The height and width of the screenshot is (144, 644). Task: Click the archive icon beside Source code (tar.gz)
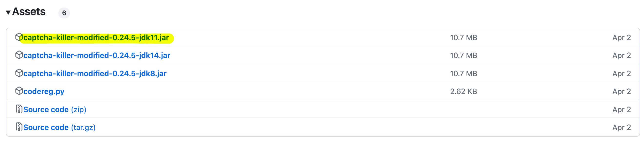(19, 127)
